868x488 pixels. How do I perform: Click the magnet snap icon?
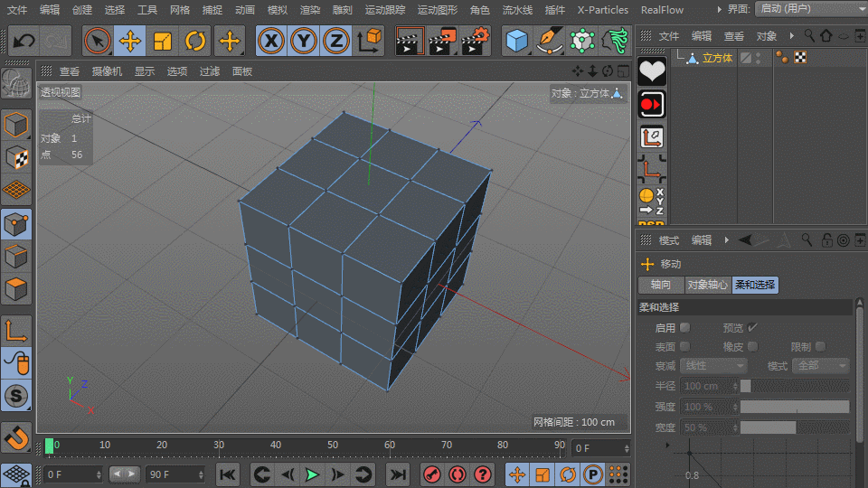[x=16, y=437]
